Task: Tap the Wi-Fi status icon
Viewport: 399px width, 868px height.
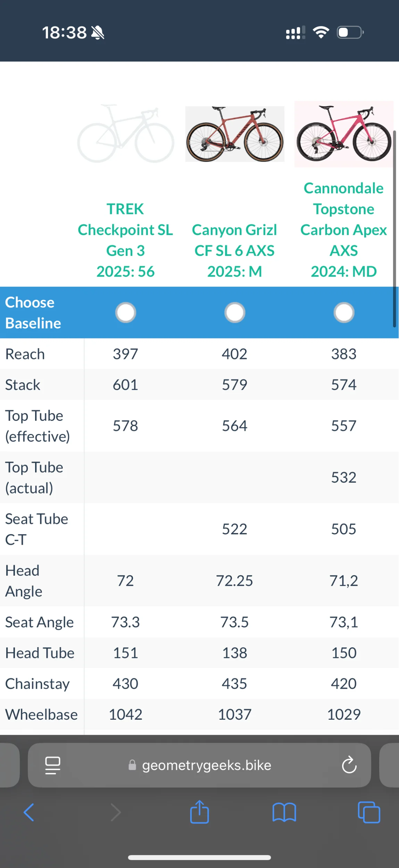Action: tap(321, 33)
